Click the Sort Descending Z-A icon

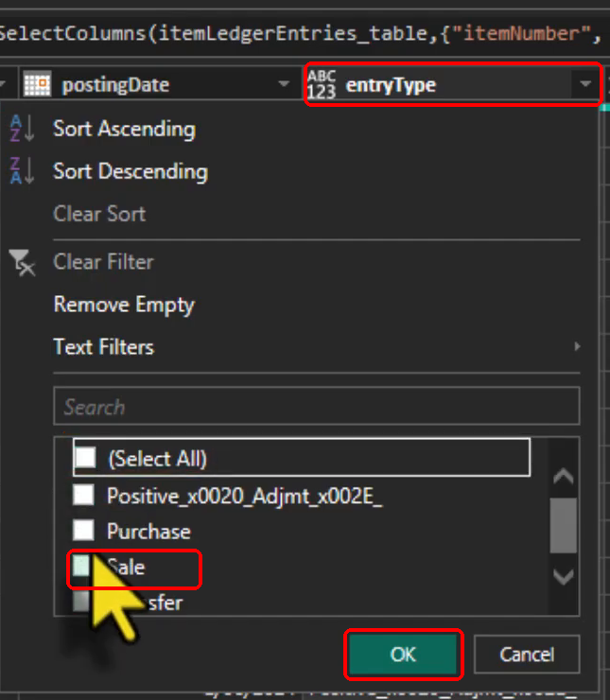coord(22,171)
